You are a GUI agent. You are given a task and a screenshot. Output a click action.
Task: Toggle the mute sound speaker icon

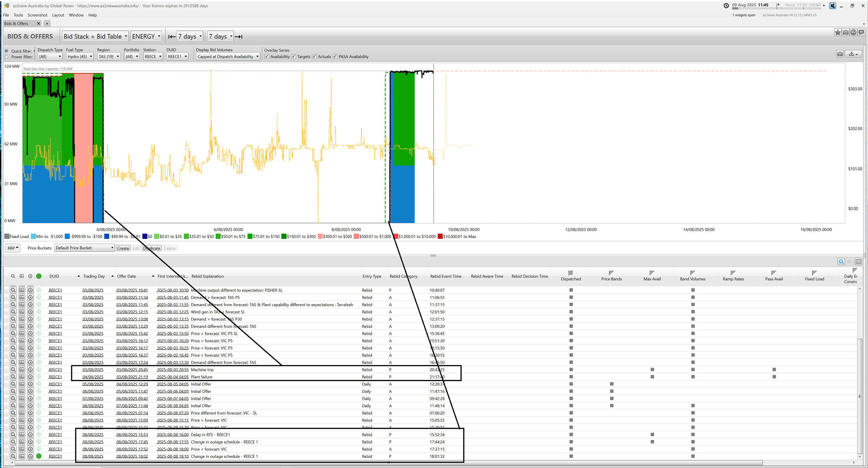click(x=832, y=5)
